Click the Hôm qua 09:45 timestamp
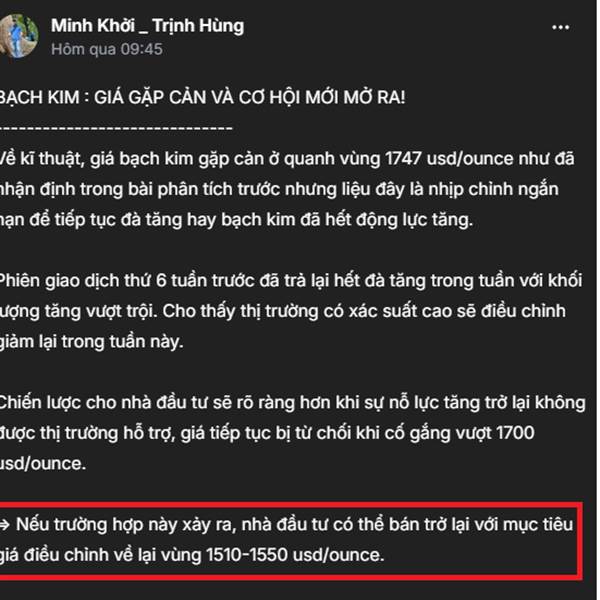The height and width of the screenshot is (600, 600). (107, 50)
